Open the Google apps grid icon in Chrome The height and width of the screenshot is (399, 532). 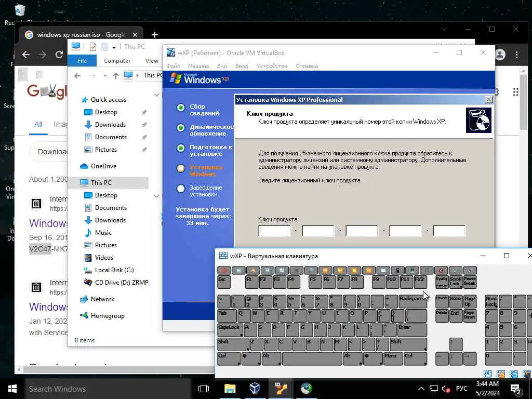point(516,92)
